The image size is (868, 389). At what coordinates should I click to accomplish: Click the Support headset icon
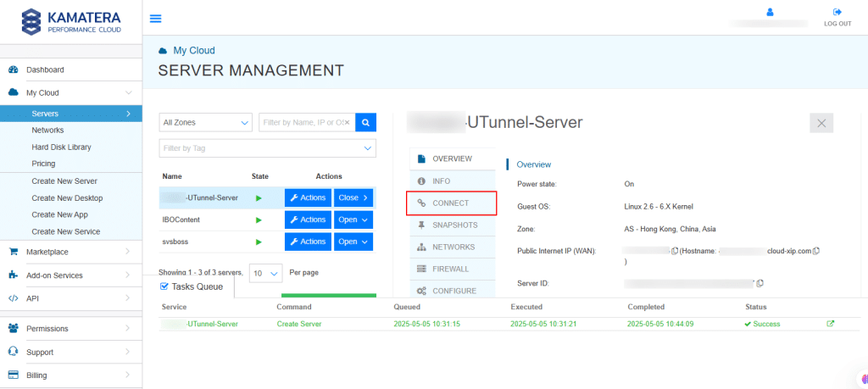coord(14,352)
